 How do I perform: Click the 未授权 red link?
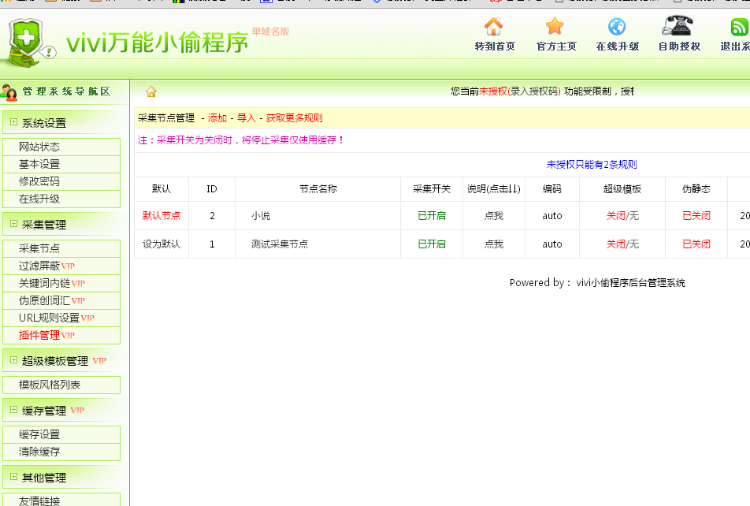[x=493, y=91]
